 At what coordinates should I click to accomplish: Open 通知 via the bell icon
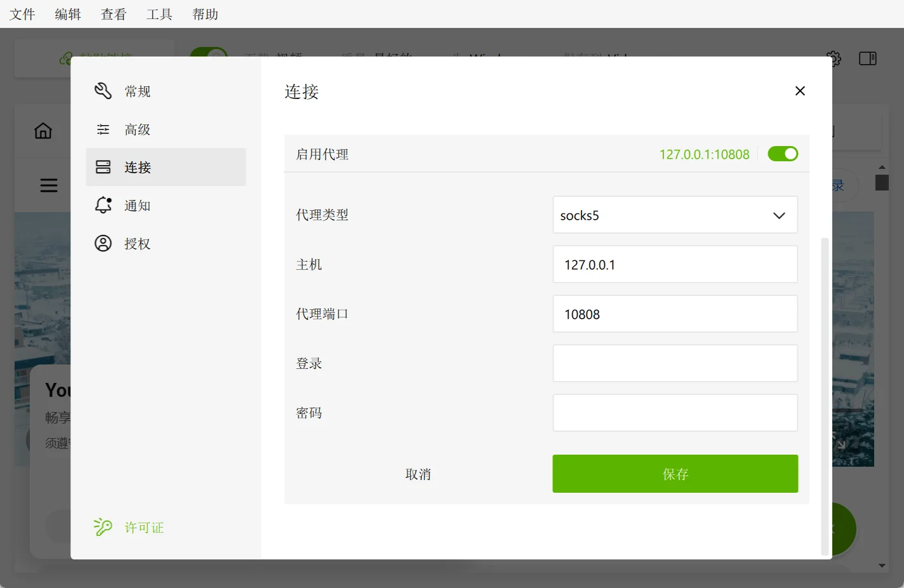[x=103, y=205]
